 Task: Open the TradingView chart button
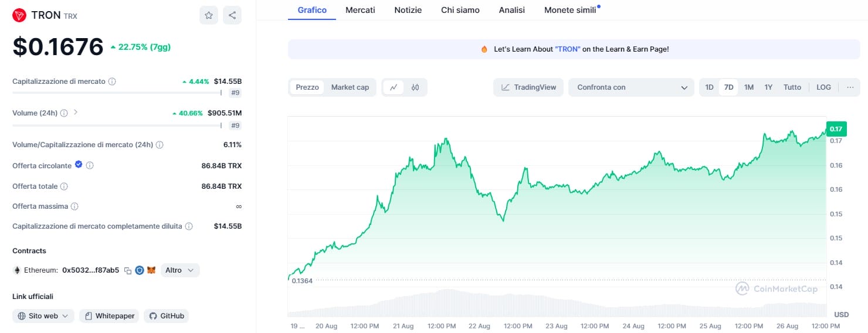click(528, 87)
